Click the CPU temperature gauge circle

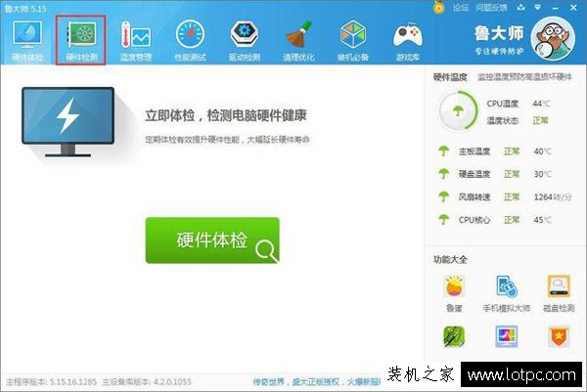click(457, 110)
